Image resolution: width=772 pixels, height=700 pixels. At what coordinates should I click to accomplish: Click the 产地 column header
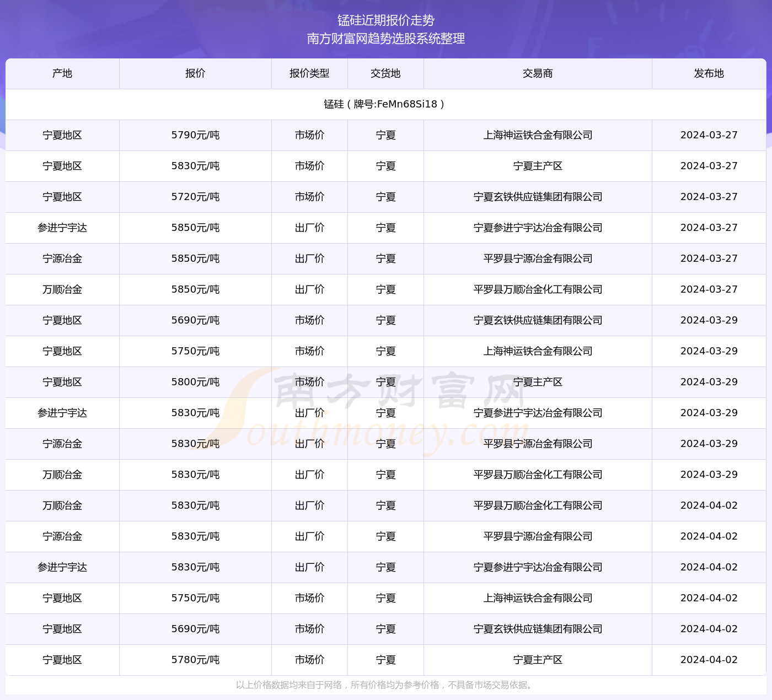[x=62, y=73]
